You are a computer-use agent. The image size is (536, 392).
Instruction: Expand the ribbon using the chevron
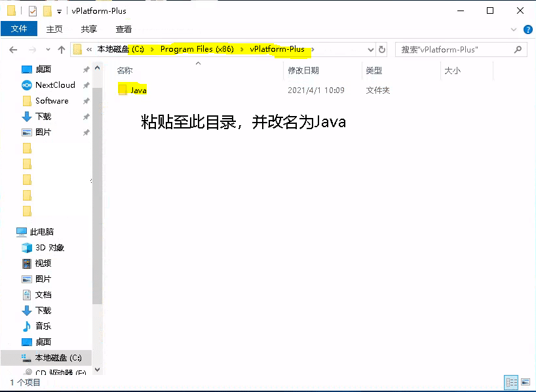(x=514, y=29)
